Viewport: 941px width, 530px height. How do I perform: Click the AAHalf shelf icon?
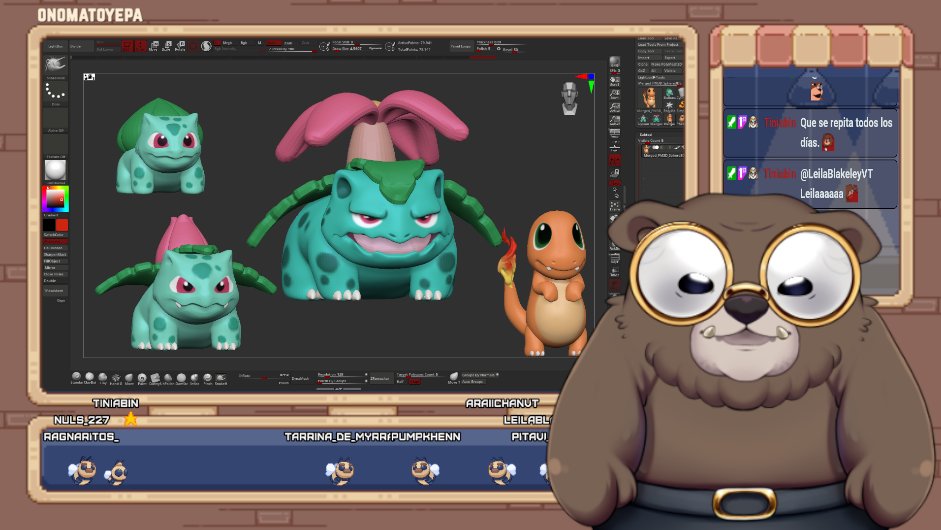[x=615, y=121]
